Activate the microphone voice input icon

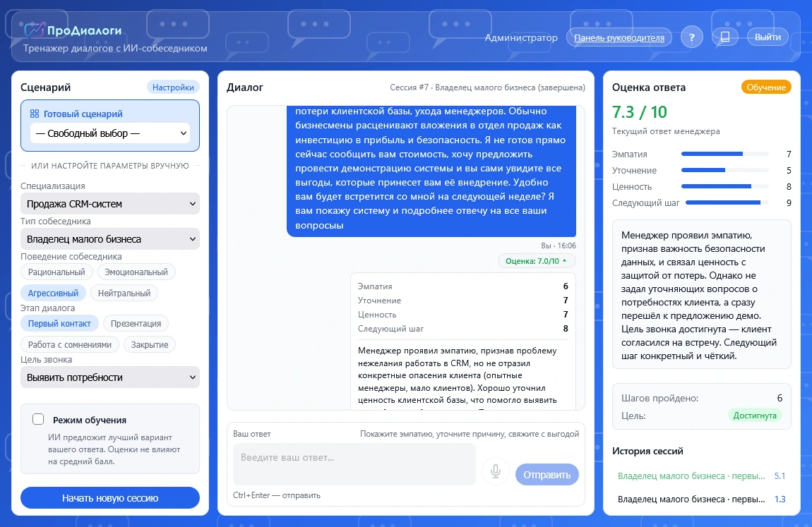[496, 471]
